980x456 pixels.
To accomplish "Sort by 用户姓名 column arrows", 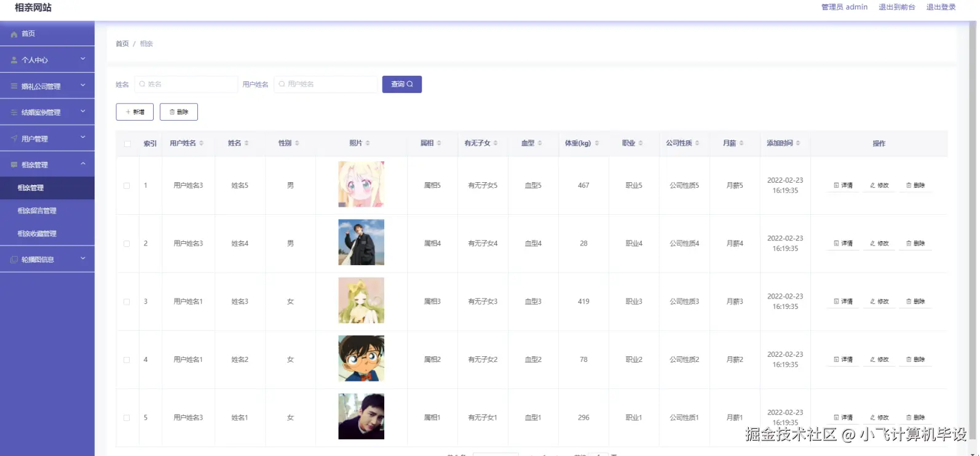I will (201, 143).
